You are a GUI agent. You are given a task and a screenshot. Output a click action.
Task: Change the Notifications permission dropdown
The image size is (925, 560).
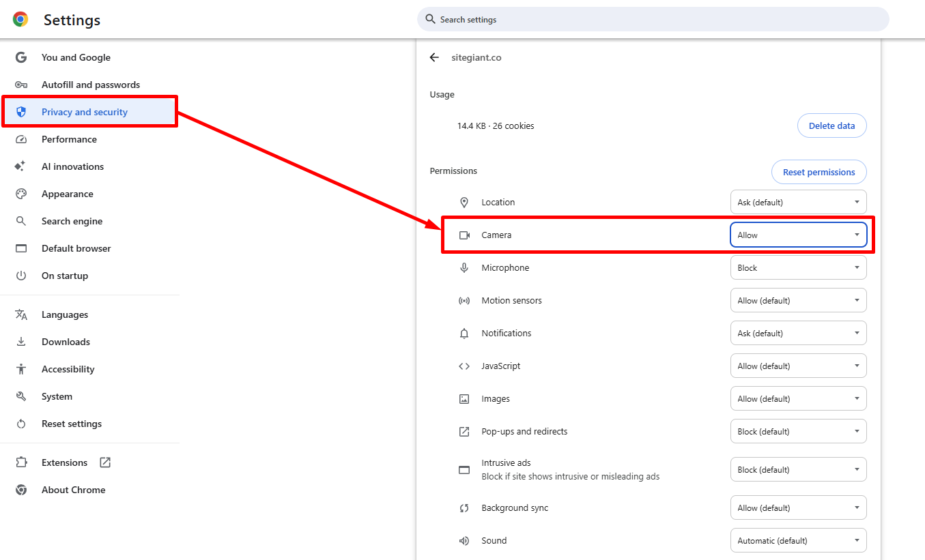(x=798, y=333)
